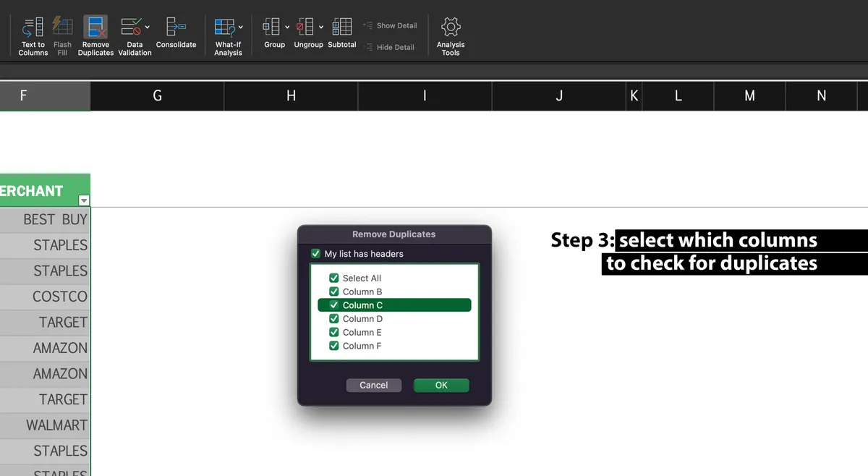
Task: Select column I header
Action: tap(425, 95)
